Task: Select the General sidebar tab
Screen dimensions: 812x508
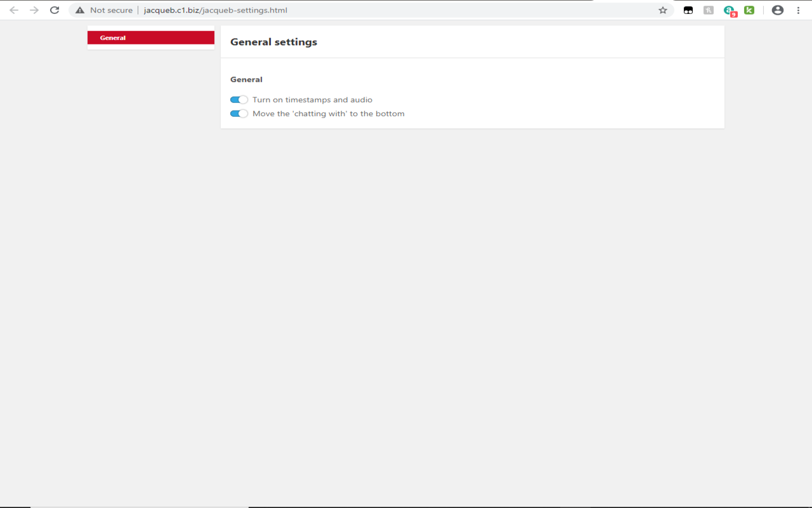Action: [151, 37]
